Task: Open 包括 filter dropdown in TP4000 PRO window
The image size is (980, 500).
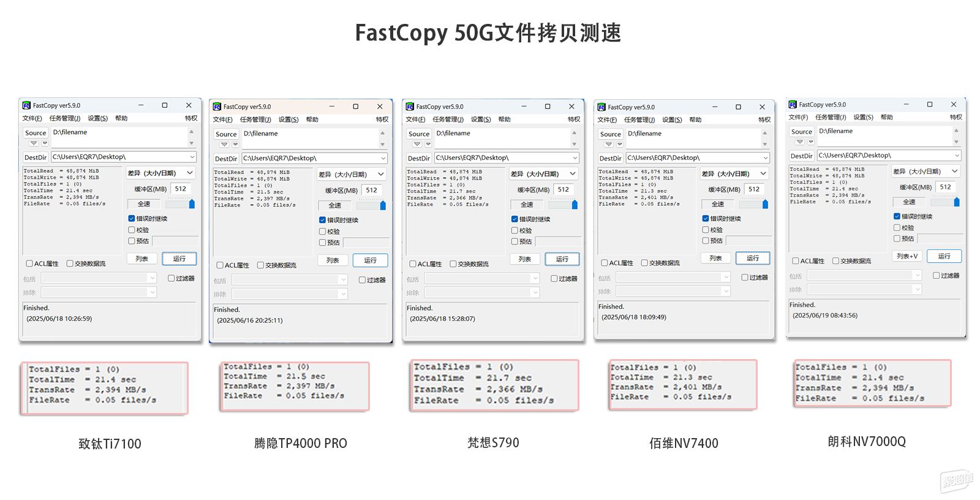Action: tap(342, 280)
